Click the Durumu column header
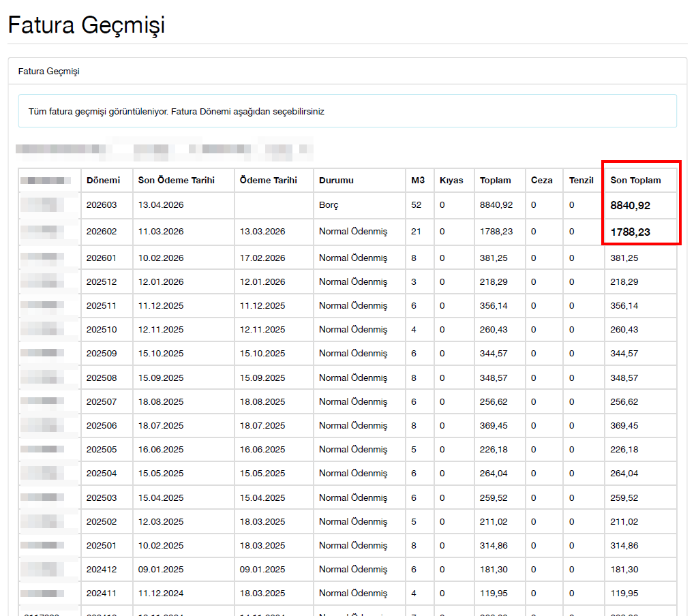696x616 pixels. [x=336, y=180]
